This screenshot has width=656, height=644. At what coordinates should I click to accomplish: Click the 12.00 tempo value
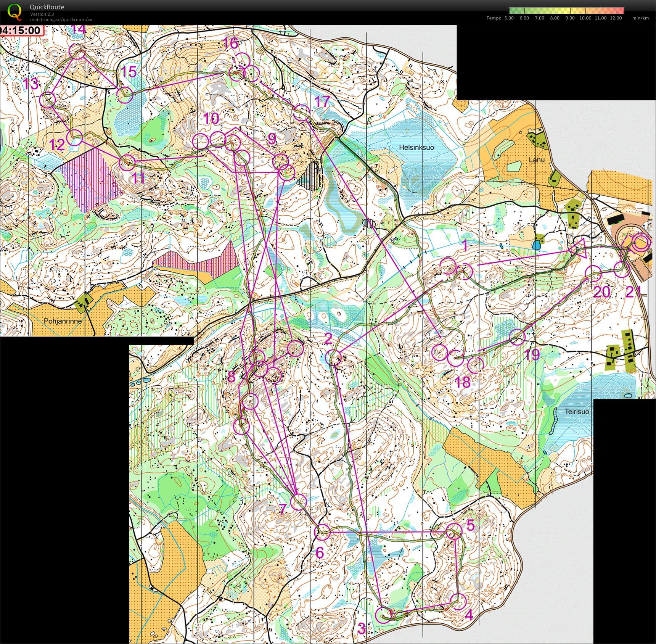pos(616,18)
